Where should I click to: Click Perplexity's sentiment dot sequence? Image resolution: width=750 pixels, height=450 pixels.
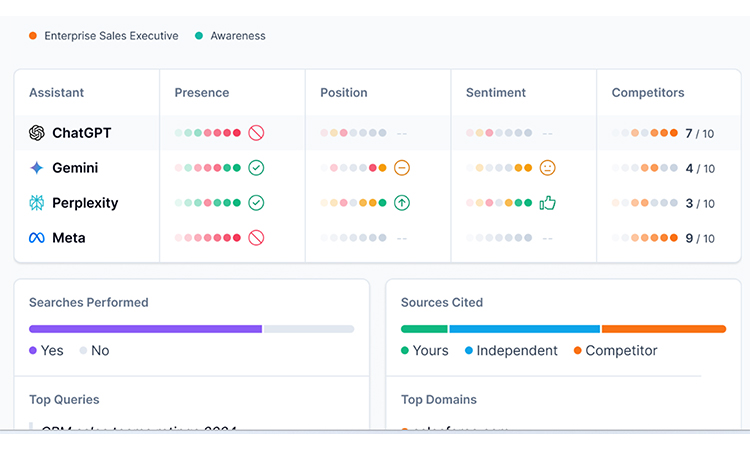click(x=499, y=203)
